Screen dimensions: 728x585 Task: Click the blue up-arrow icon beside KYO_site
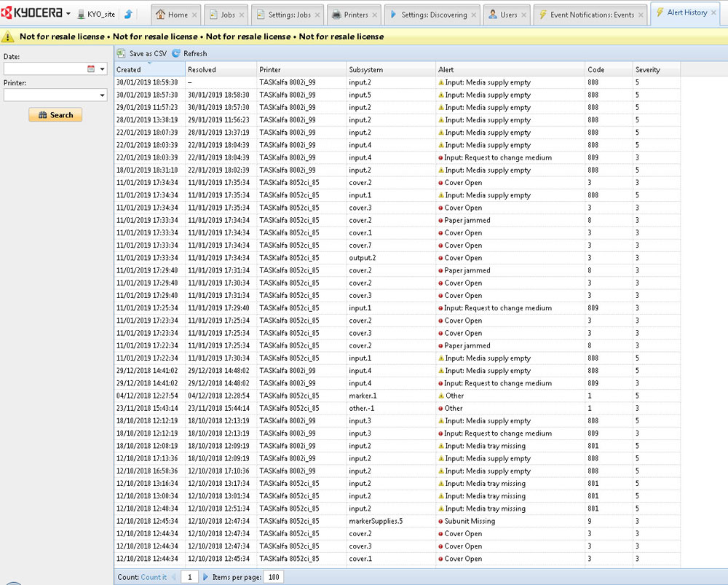point(129,15)
